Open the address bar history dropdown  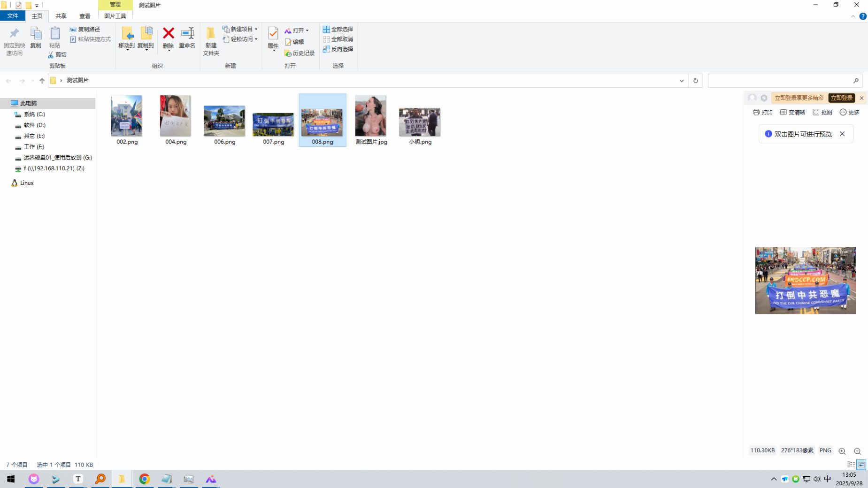[x=681, y=81]
